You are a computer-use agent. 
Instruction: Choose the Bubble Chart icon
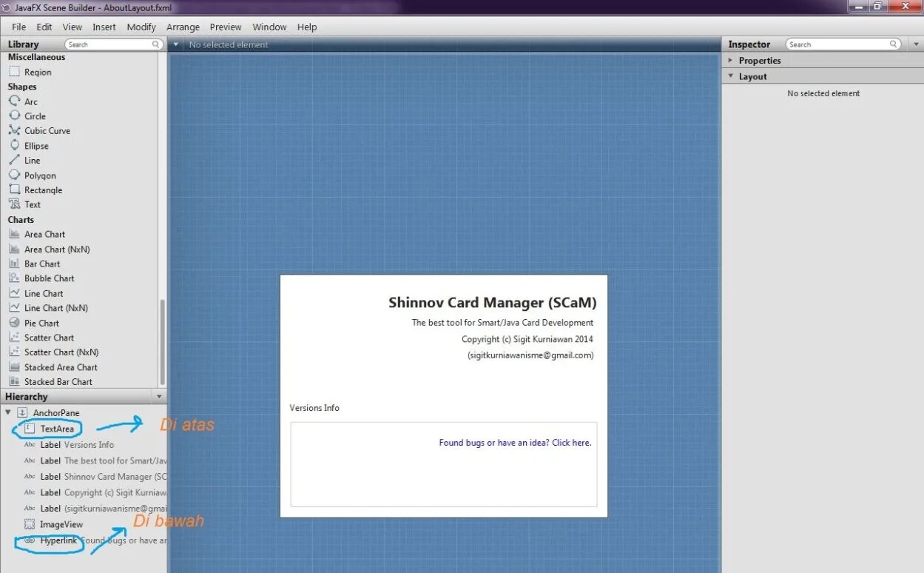pos(14,278)
